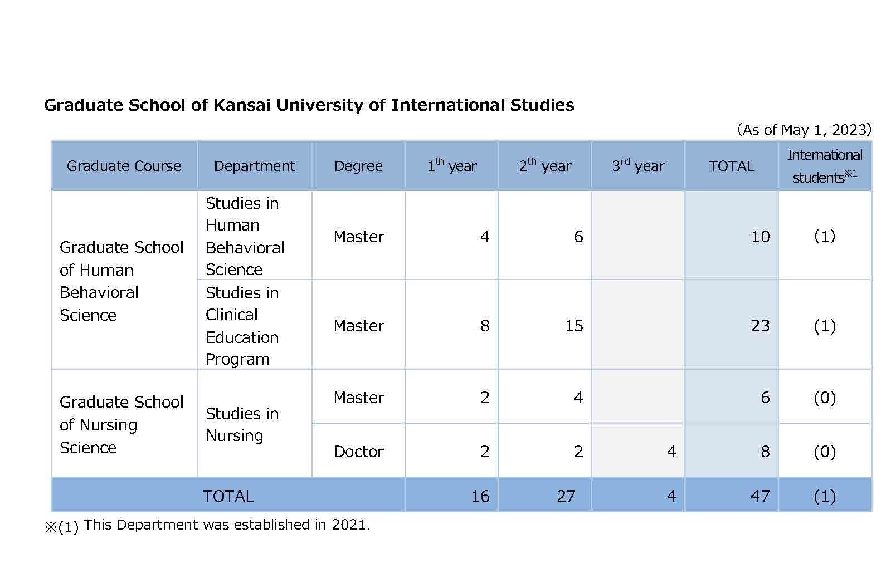This screenshot has height=588, width=891.
Task: Click the 'Studies in Nursing' department cell
Action: click(254, 423)
